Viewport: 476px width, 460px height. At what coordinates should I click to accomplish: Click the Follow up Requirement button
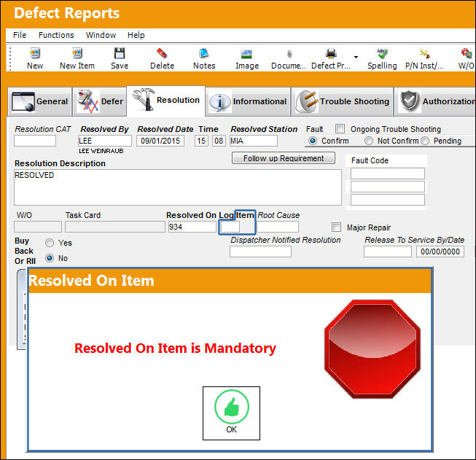pos(284,158)
